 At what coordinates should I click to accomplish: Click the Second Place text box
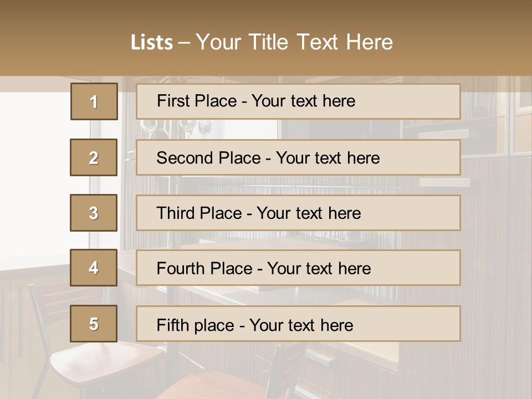pyautogui.click(x=298, y=157)
